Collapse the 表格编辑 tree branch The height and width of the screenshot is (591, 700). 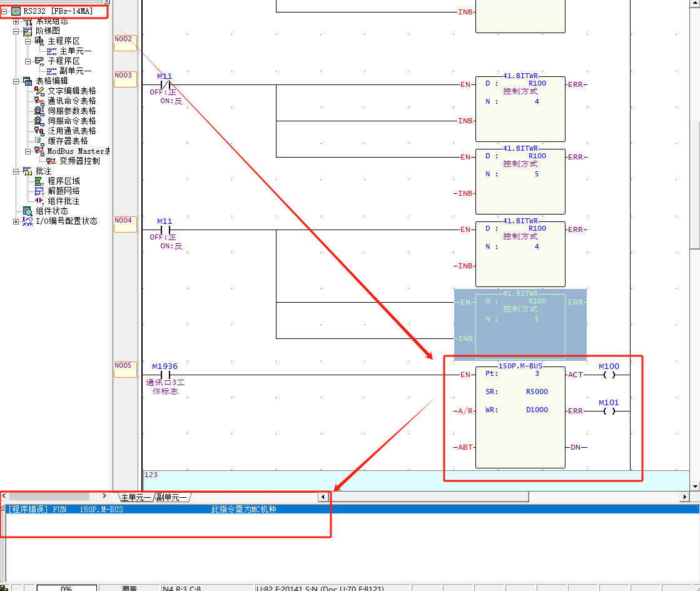[16, 81]
